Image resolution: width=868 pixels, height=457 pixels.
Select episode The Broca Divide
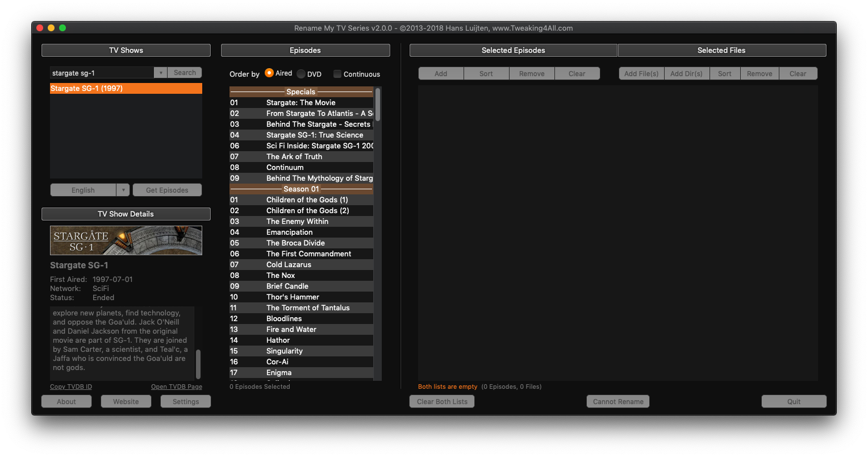coord(301,243)
